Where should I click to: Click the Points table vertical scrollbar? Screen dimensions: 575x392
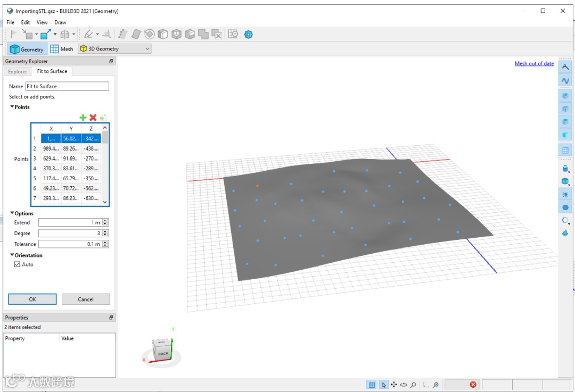point(105,165)
